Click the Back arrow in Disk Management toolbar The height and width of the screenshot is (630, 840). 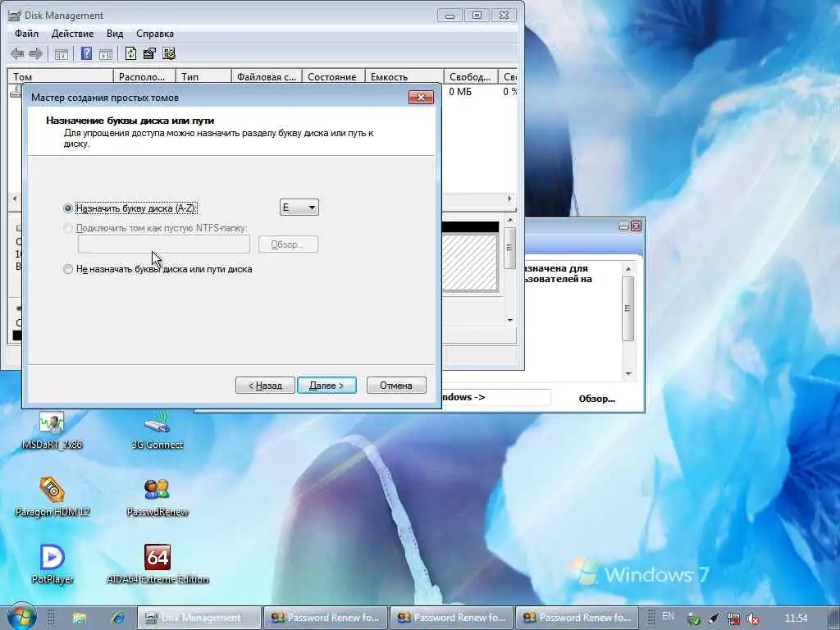pyautogui.click(x=17, y=53)
